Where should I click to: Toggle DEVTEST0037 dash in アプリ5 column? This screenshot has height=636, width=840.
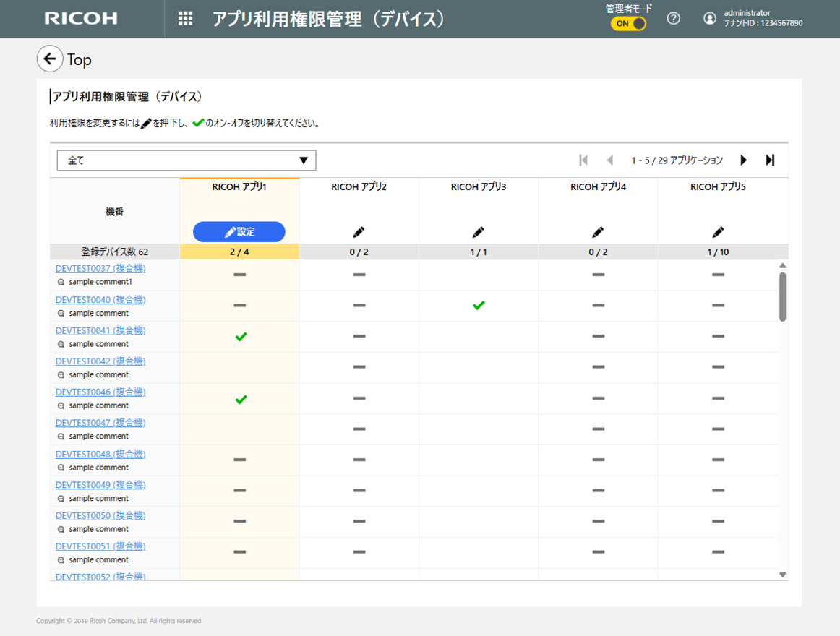[718, 275]
